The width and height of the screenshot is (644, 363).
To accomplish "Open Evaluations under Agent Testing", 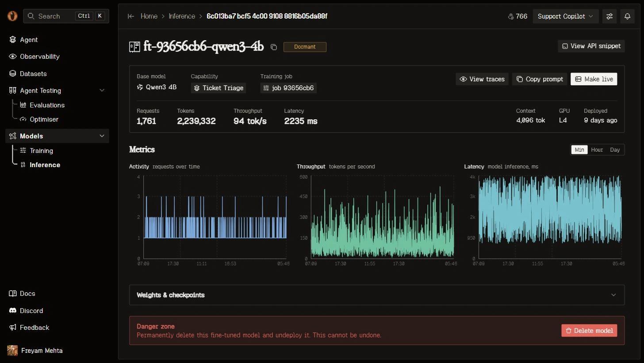I will (47, 105).
